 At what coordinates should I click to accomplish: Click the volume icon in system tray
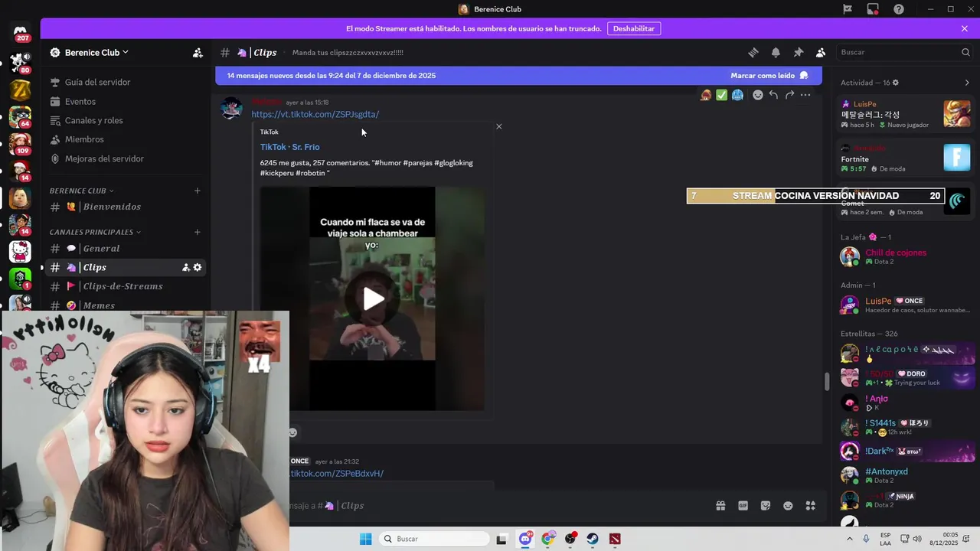[x=917, y=539]
